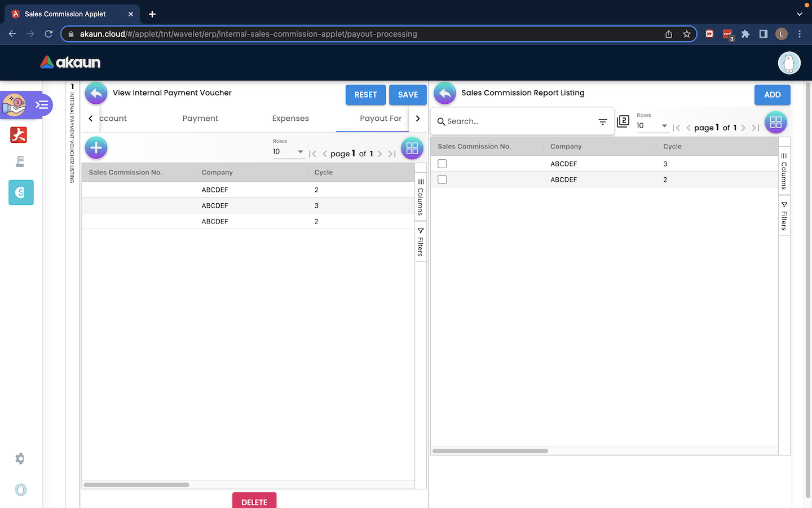Open grid view icon in Payout For panel
The height and width of the screenshot is (508, 812).
tap(412, 148)
